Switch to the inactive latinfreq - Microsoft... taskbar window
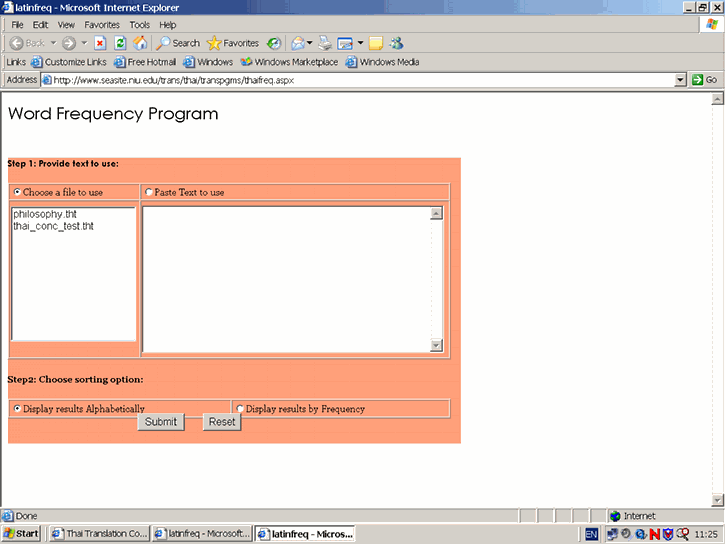This screenshot has height=544, width=725. point(203,534)
